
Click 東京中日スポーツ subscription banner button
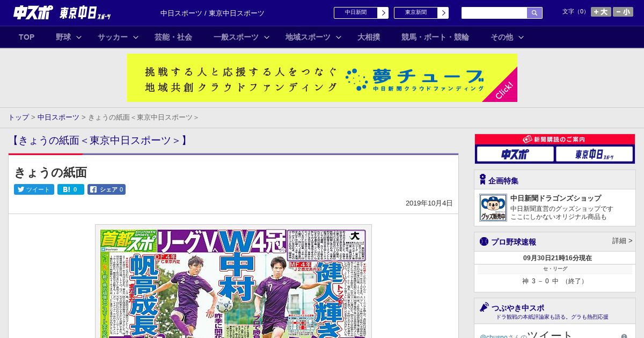coord(594,155)
